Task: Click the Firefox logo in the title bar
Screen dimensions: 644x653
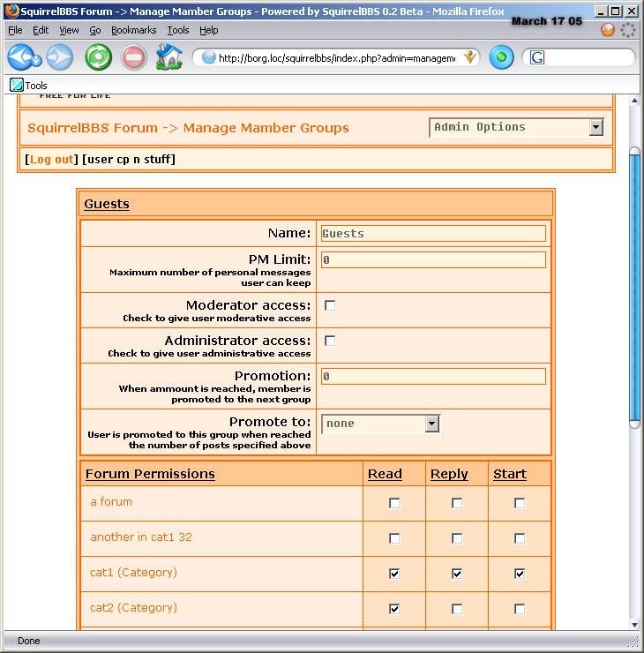Action: pyautogui.click(x=12, y=11)
